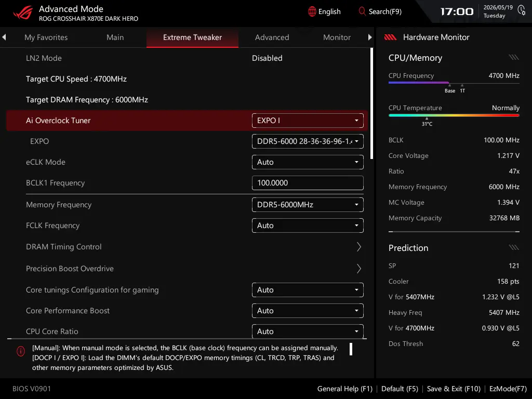Click the main settings list scrollbar

click(372, 103)
